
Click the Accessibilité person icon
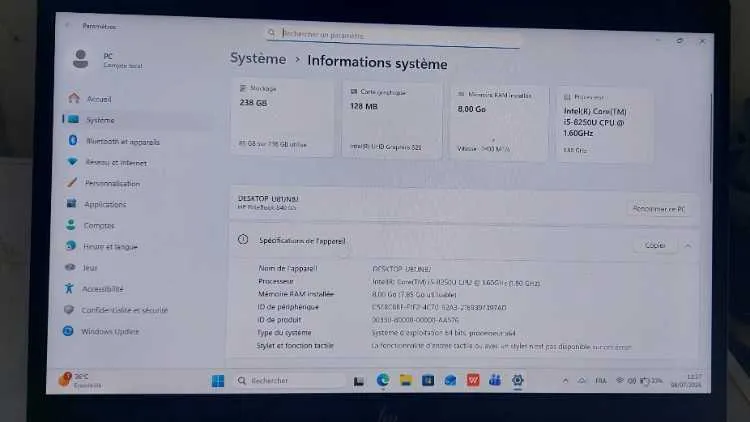[x=69, y=288]
